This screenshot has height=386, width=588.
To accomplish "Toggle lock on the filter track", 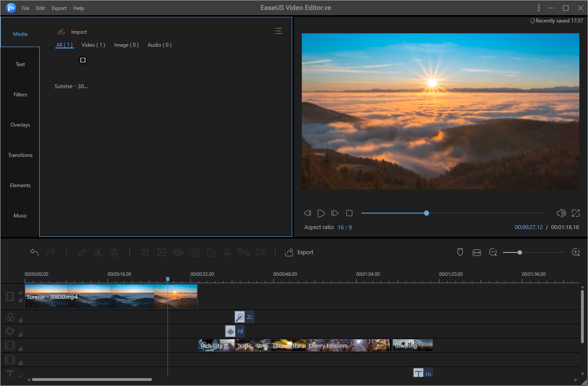I will 21,320.
